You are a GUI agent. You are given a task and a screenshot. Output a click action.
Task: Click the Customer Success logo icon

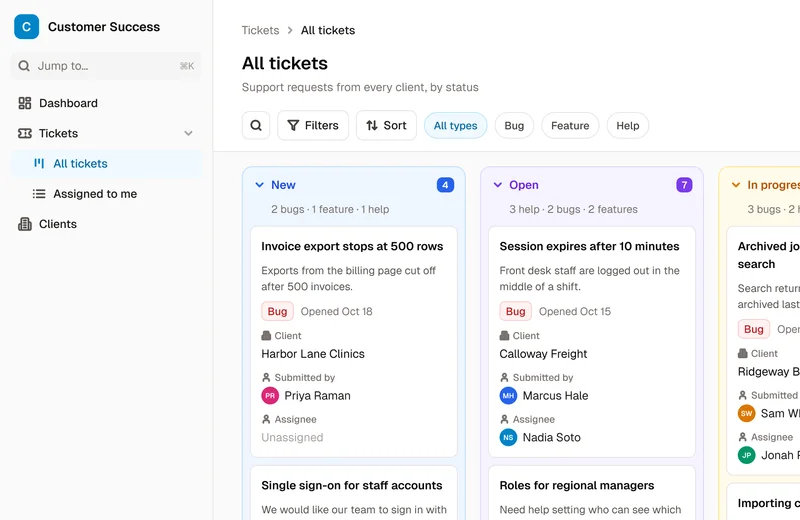tap(27, 27)
